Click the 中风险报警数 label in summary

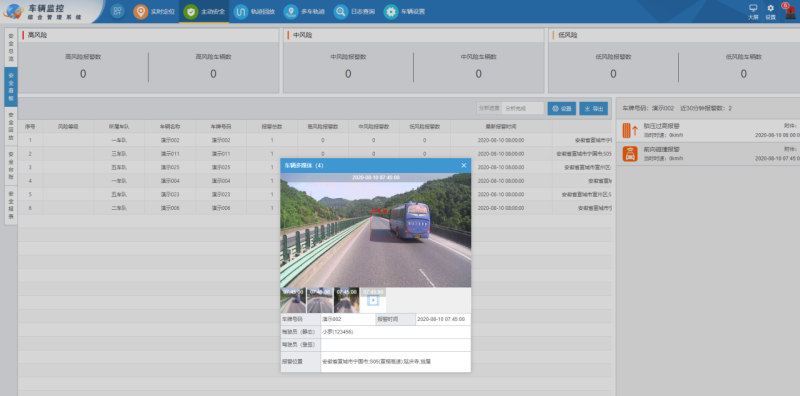pos(348,57)
